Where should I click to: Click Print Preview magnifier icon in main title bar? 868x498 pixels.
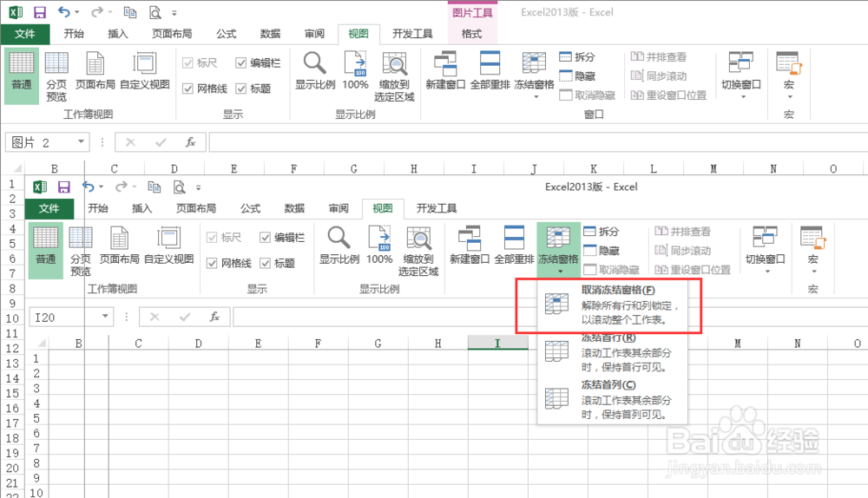coord(155,12)
